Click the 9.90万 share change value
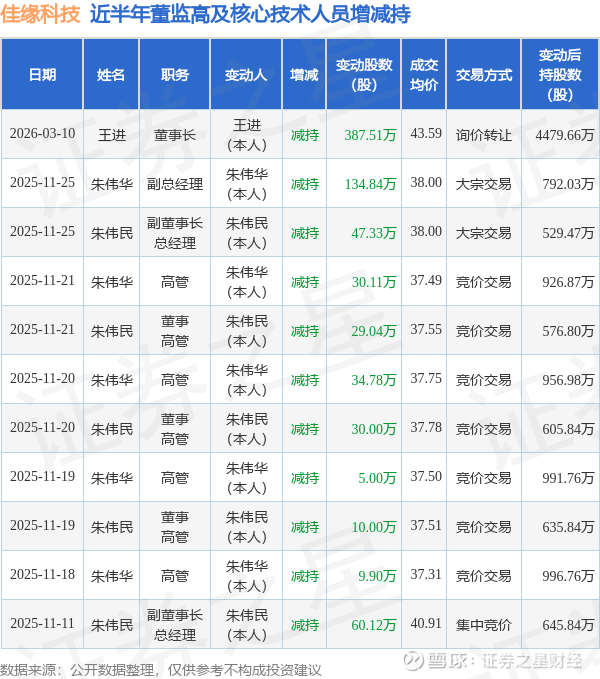Image resolution: width=600 pixels, height=679 pixels. [377, 576]
